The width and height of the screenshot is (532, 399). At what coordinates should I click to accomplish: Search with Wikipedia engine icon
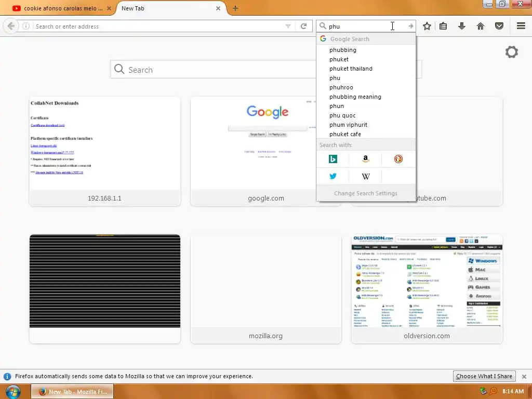click(x=365, y=176)
